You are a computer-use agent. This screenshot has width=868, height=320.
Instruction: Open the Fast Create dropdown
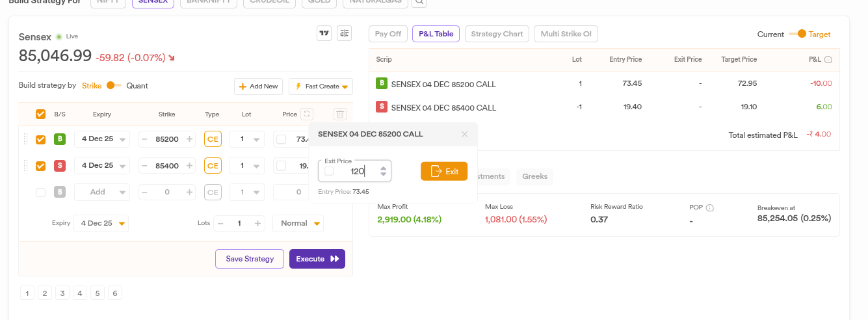tap(321, 87)
